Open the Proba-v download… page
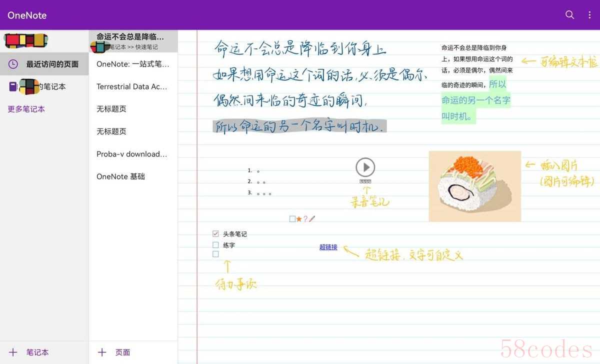This screenshot has height=364, width=600. click(133, 154)
